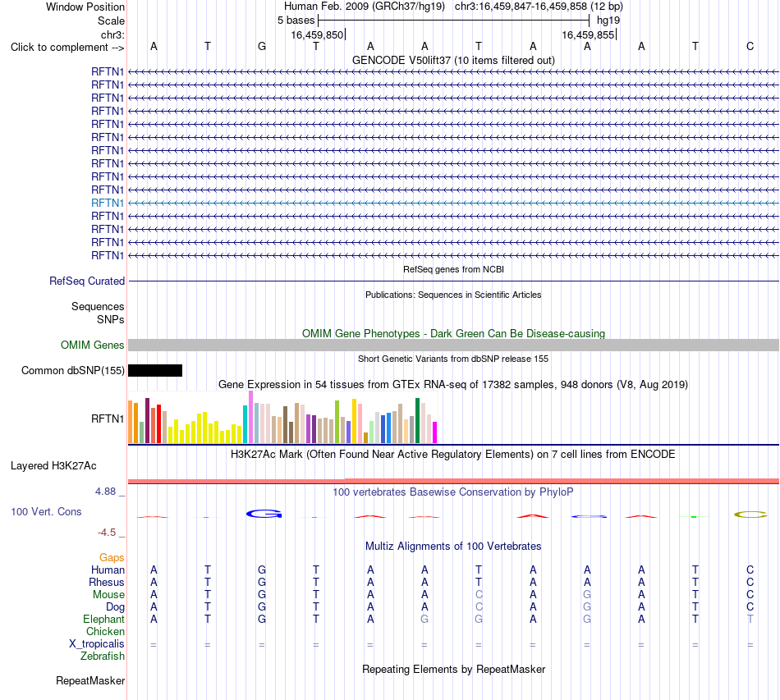Click the blue G logo in the PhyloP track
The width and height of the screenshot is (780, 700).
click(x=264, y=514)
